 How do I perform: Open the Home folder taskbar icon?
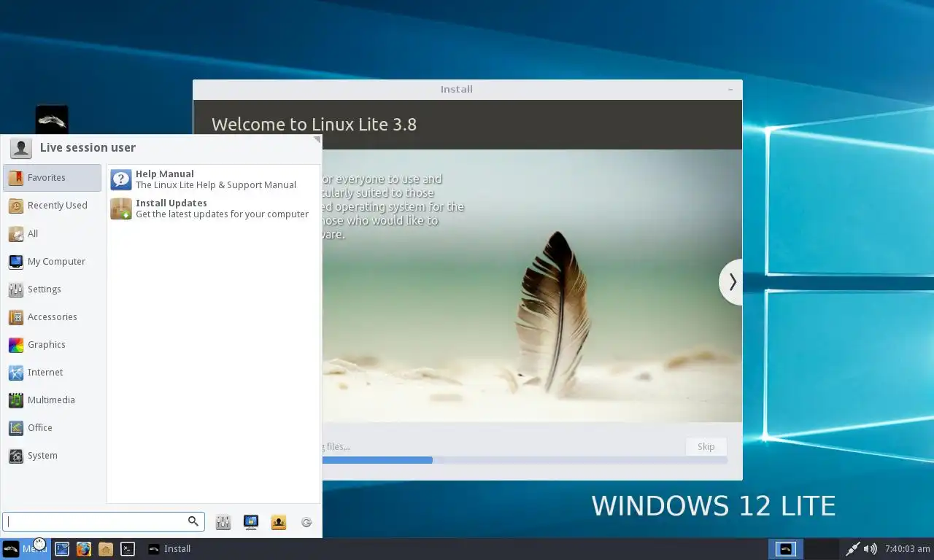106,549
